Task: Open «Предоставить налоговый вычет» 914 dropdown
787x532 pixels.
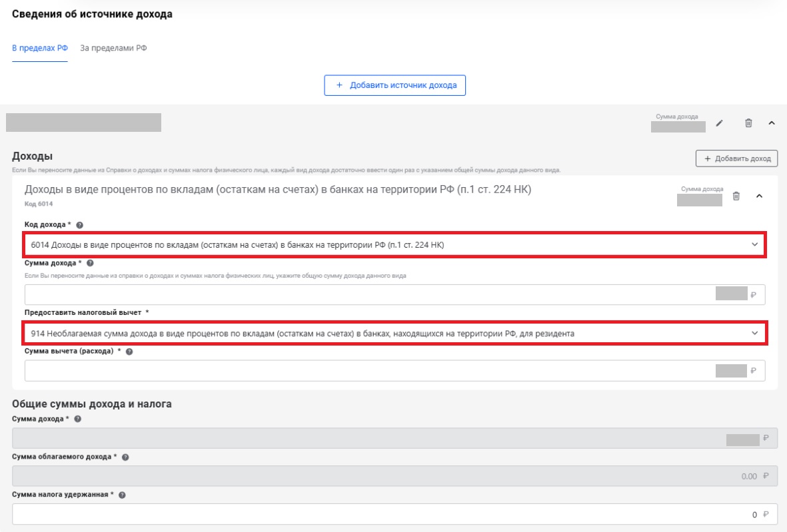Action: (x=394, y=334)
